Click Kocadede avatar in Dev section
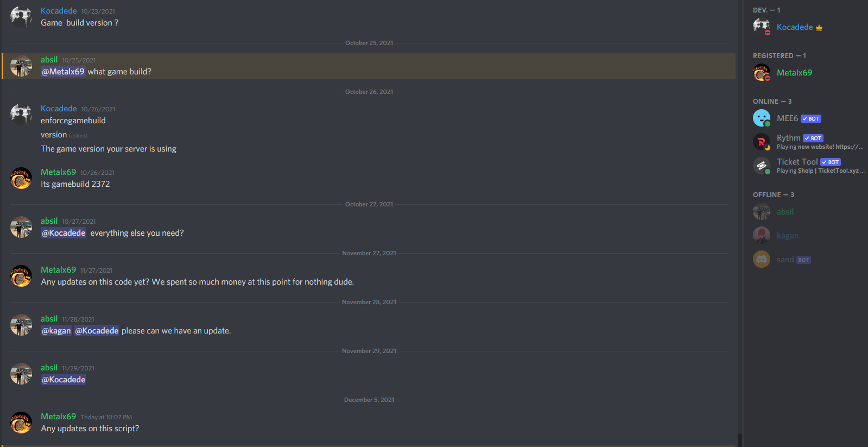868x447 pixels. 762,27
